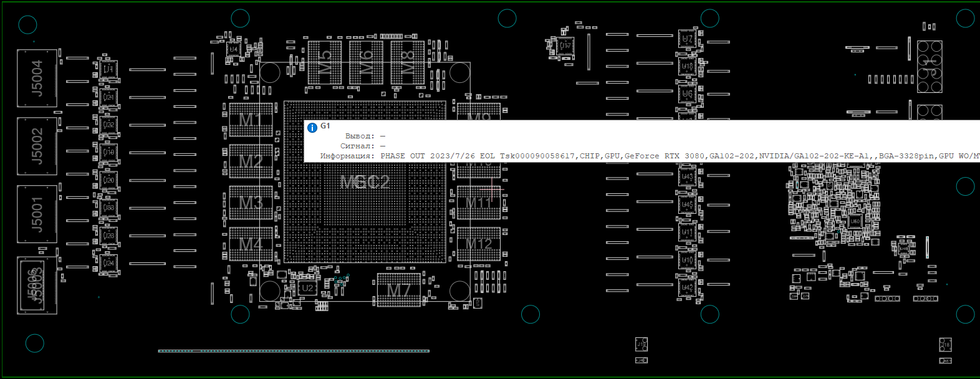Click the blue info icon beside G1
This screenshot has height=379, width=980.
(x=312, y=127)
